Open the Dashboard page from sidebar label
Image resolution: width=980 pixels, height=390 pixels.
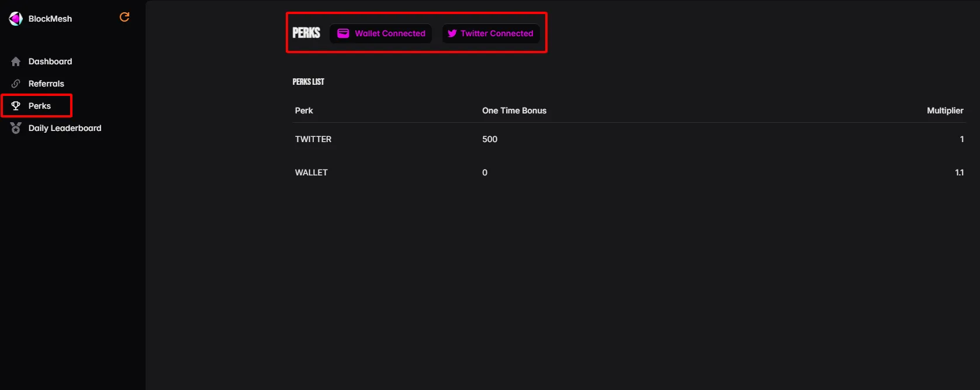[50, 61]
